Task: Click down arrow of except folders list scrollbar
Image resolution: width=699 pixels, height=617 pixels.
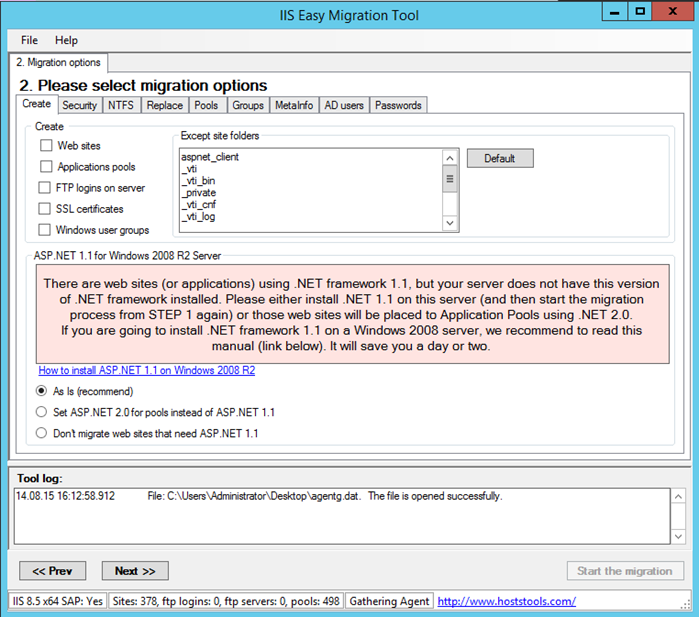Action: (450, 223)
